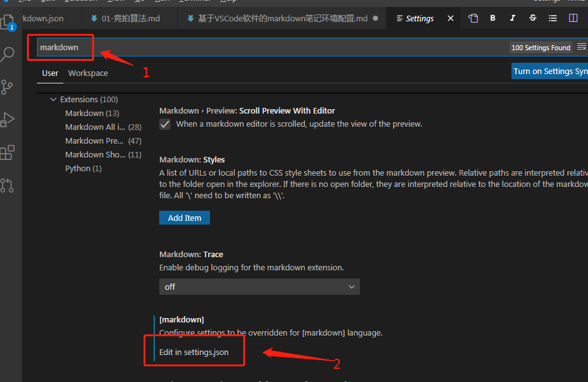Click the markdown search settings field
Viewport: 588px width, 382px height.
(x=60, y=46)
